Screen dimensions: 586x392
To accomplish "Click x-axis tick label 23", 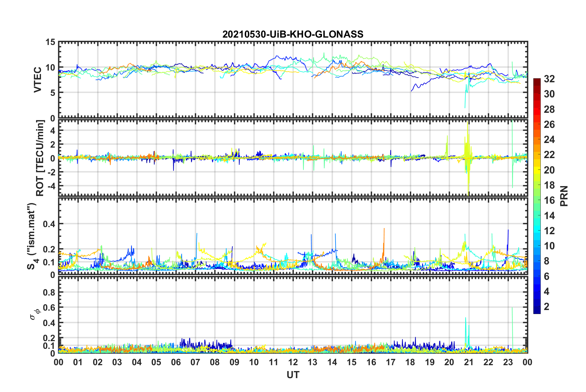I will [508, 362].
